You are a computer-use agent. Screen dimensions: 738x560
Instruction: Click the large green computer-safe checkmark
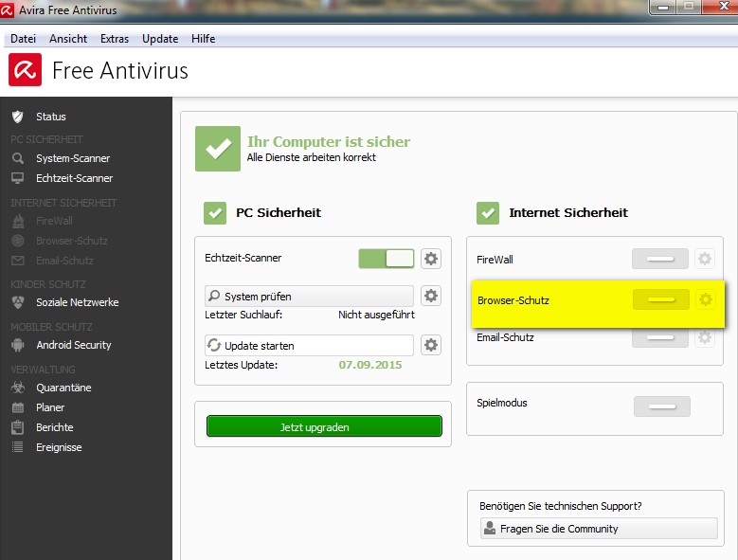[218, 149]
